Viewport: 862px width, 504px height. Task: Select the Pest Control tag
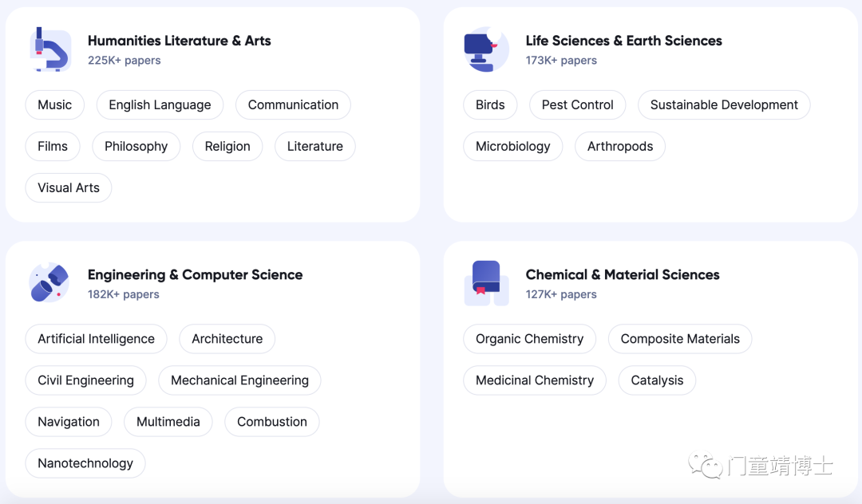577,104
